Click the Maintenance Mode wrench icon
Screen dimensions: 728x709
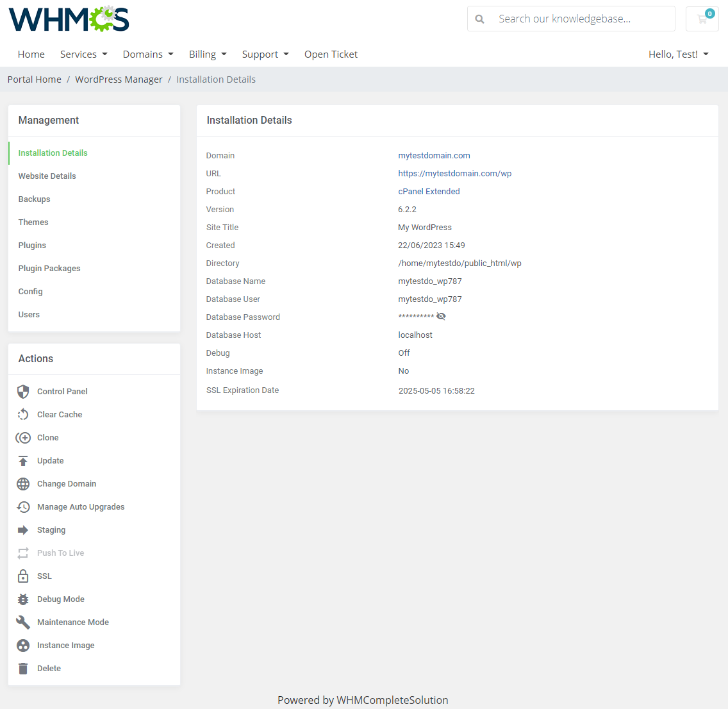pyautogui.click(x=23, y=622)
